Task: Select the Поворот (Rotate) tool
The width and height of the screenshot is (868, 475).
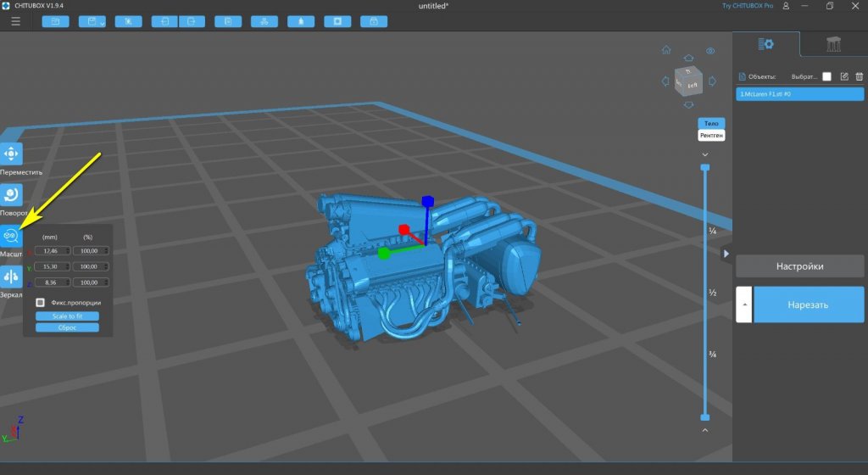Action: tap(12, 195)
